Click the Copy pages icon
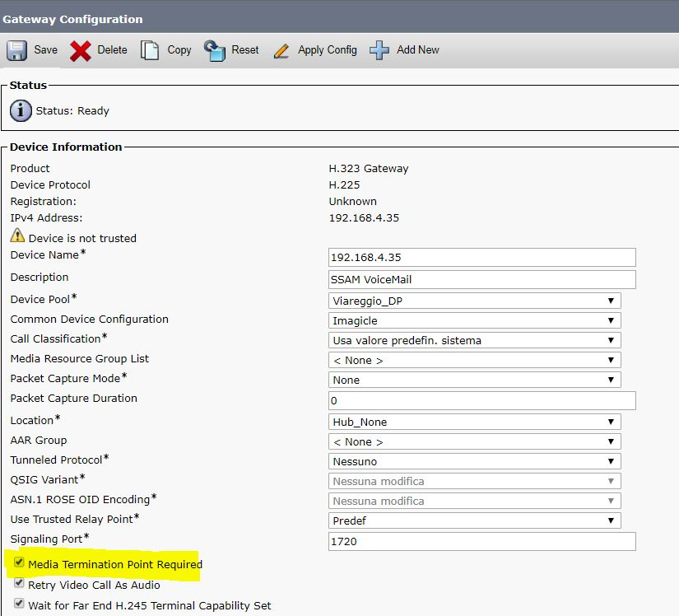This screenshot has width=679, height=616. (150, 50)
